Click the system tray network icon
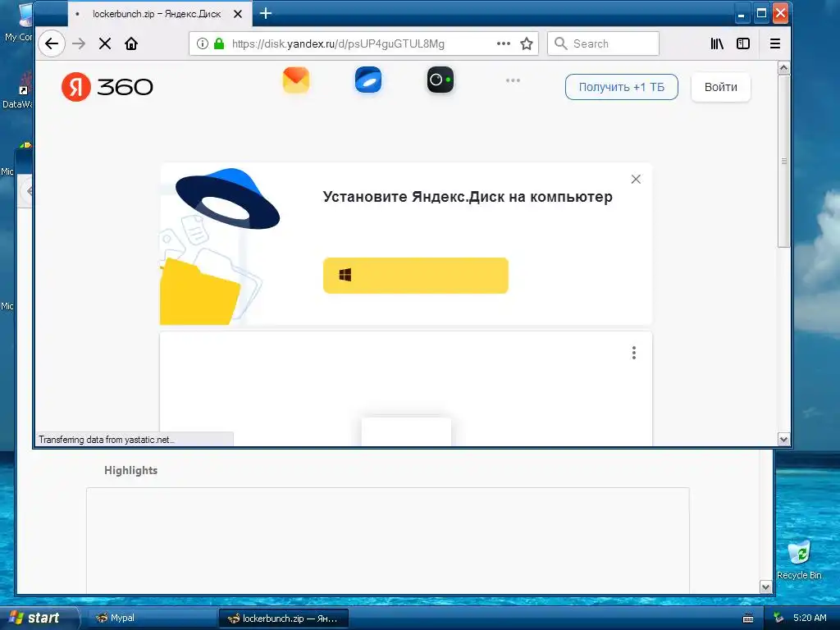The height and width of the screenshot is (630, 840). (778, 618)
